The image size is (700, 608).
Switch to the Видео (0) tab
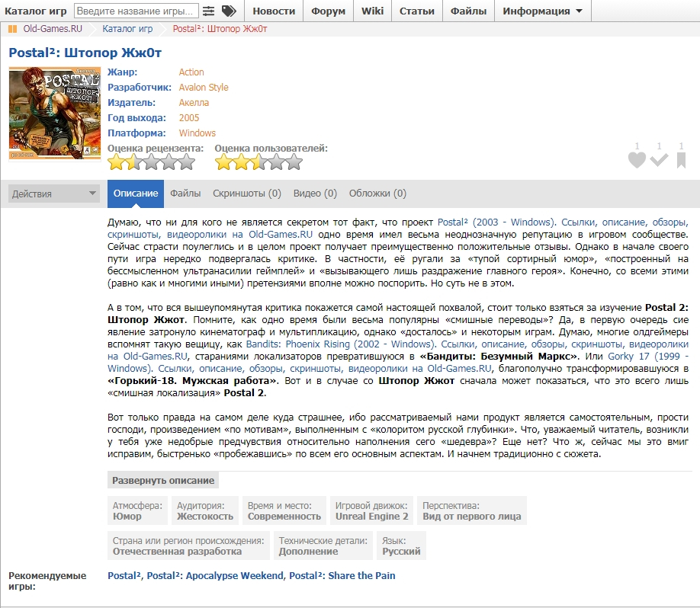(x=315, y=194)
